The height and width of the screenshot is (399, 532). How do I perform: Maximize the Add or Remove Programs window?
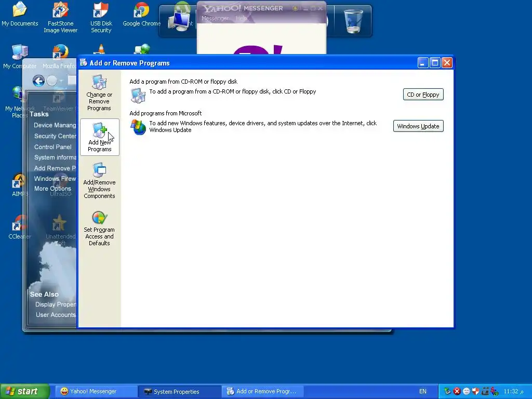435,63
